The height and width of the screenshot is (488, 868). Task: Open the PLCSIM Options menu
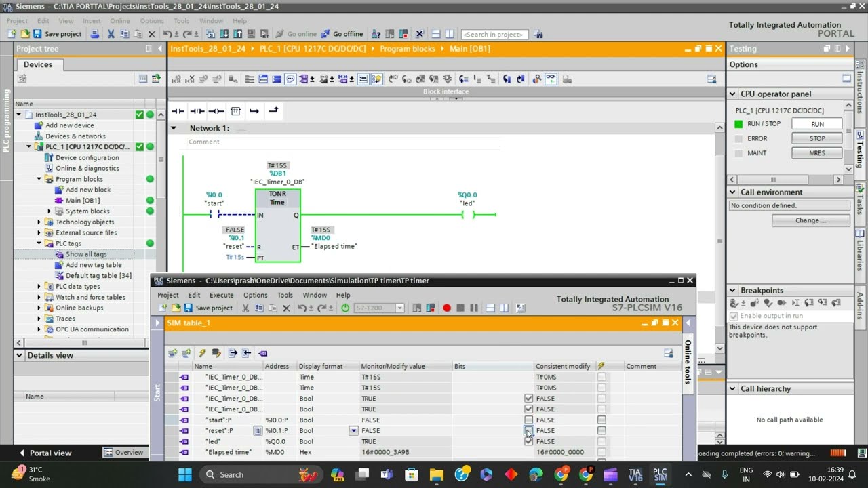[256, 295]
